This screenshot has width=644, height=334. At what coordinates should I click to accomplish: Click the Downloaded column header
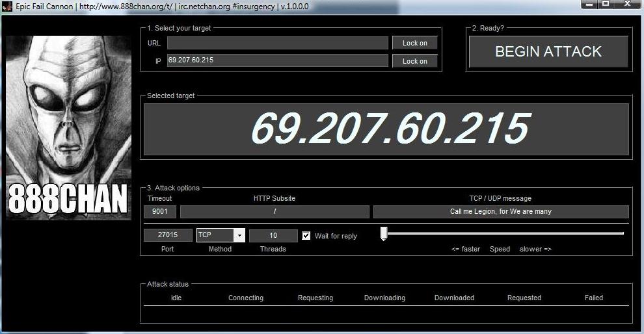click(454, 298)
